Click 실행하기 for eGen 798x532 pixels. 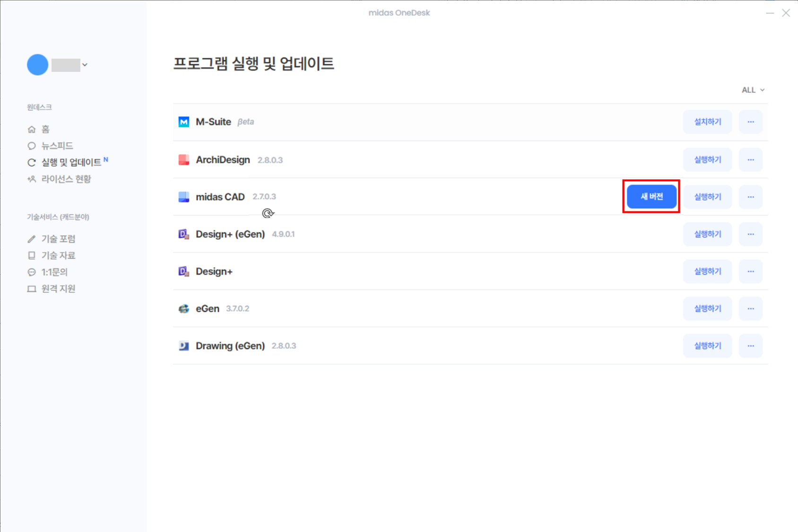pos(707,309)
